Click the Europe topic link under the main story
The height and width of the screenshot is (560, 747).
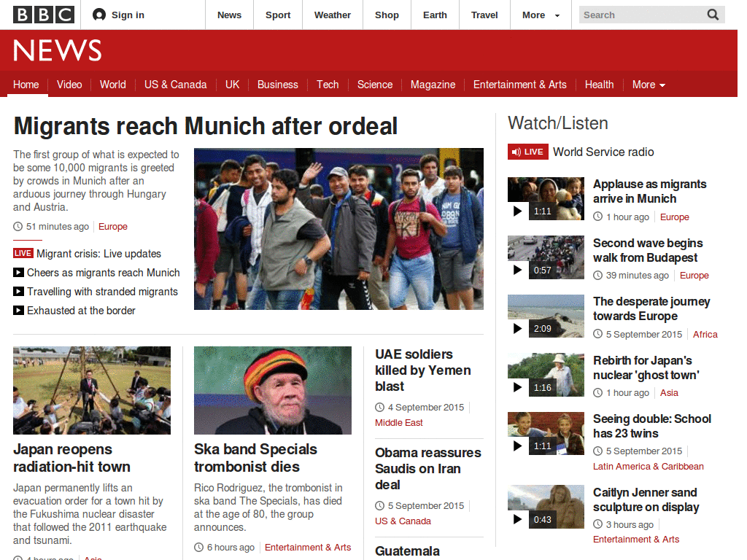112,226
